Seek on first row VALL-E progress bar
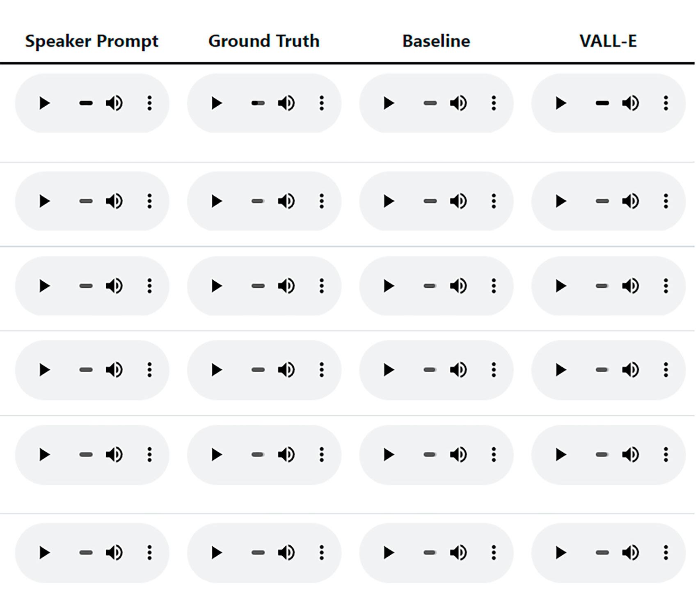The image size is (700, 591). point(602,103)
